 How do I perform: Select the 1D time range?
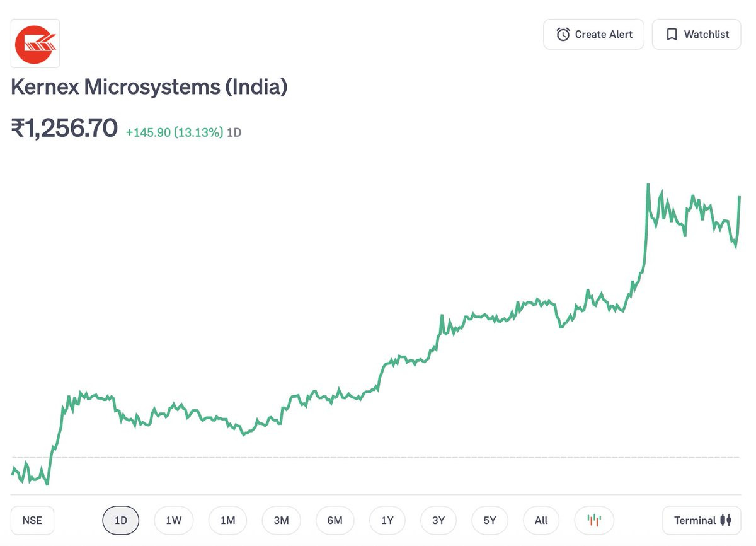(x=120, y=520)
